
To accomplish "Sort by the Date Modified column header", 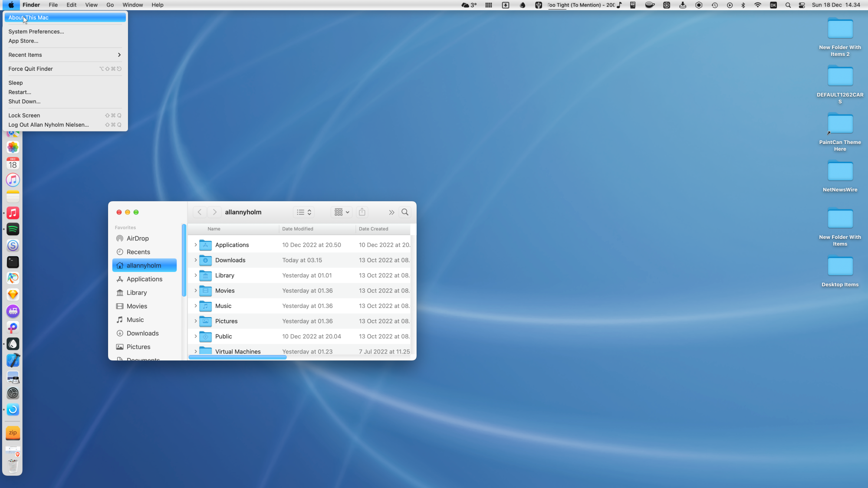I will (x=298, y=229).
